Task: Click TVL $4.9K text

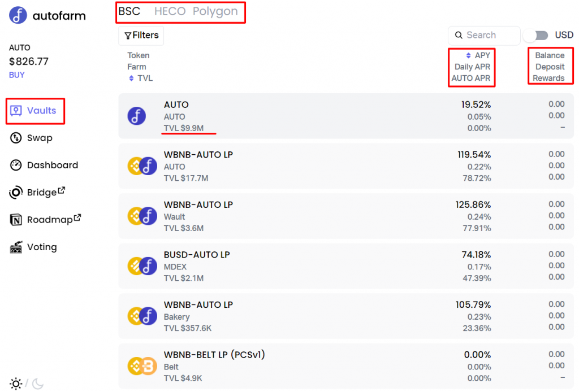Action: pyautogui.click(x=183, y=378)
